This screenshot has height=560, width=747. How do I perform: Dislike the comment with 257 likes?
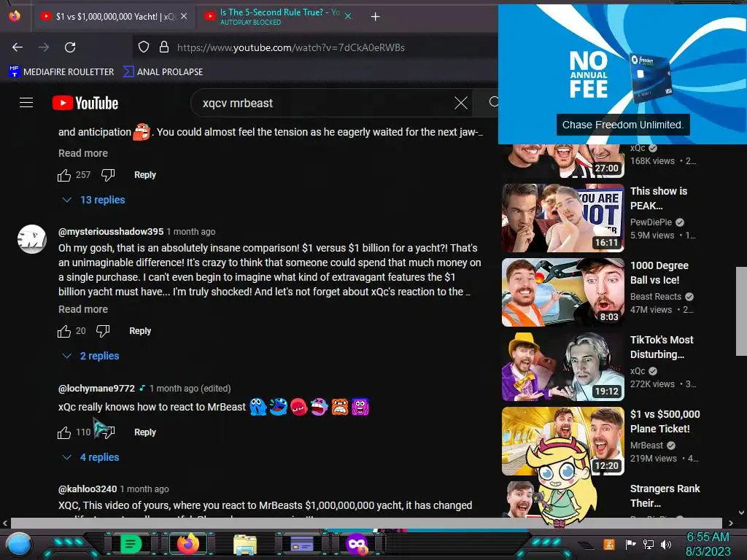pos(108,175)
